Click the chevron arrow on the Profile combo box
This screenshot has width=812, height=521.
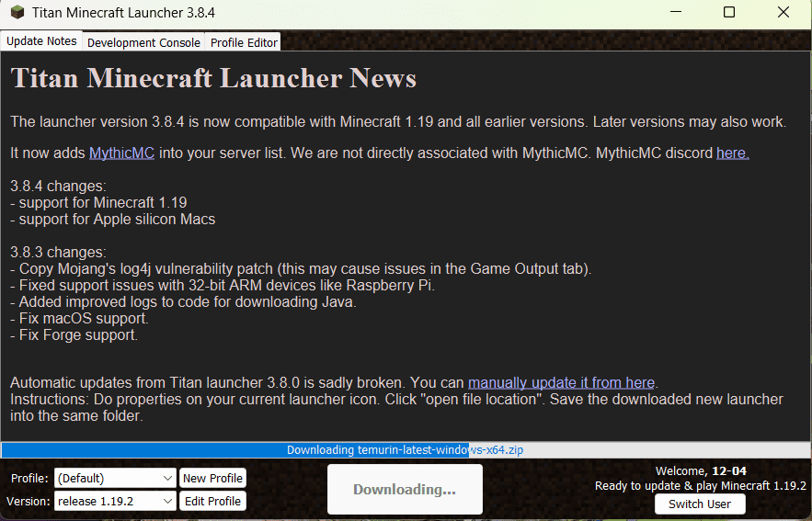point(167,478)
